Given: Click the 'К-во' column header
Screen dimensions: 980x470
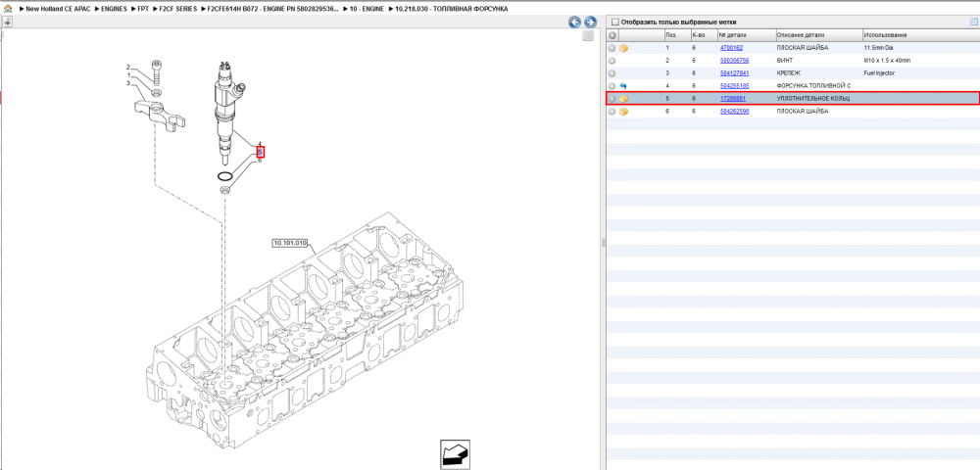Looking at the screenshot, I should (703, 35).
